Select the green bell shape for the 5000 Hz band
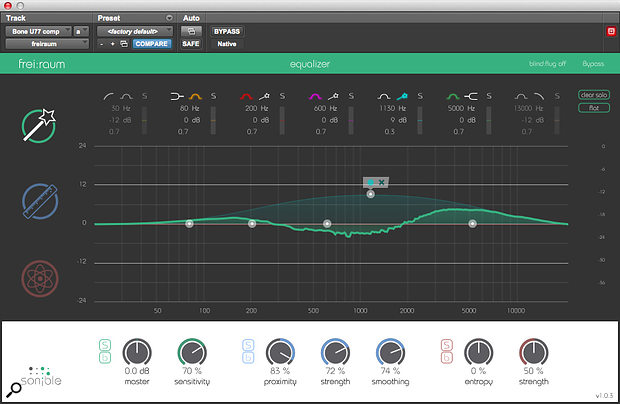The image size is (620, 404). point(453,96)
